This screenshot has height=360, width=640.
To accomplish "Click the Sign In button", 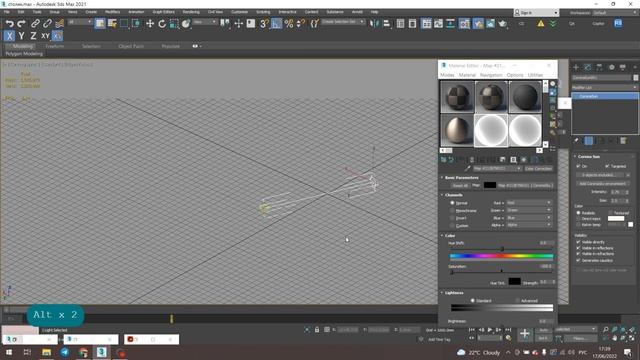I will pos(536,13).
